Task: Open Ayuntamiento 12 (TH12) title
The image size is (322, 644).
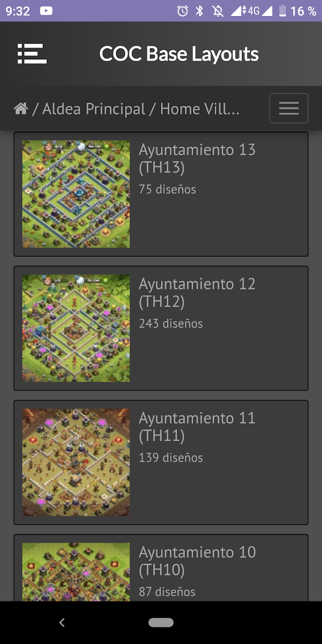Action: pos(197,293)
